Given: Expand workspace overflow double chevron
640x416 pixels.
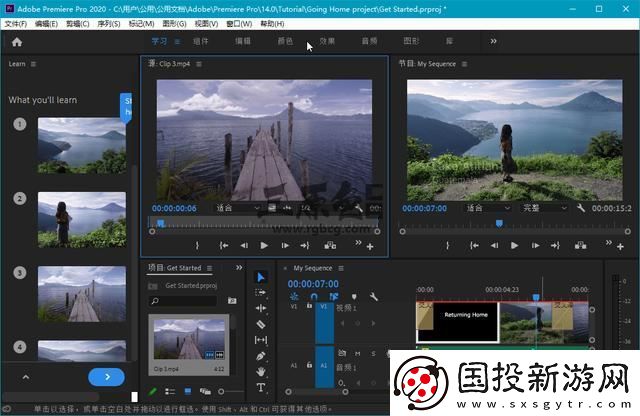Looking at the screenshot, I should 493,42.
